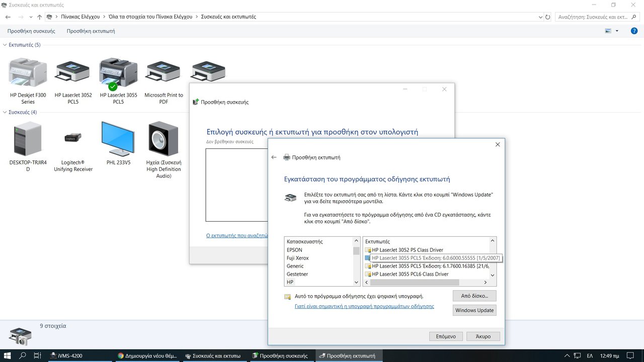Image resolution: width=644 pixels, height=362 pixels.
Task: Click the 'Ο εκτυπωτής που αναζητώ' link
Action: [236, 235]
